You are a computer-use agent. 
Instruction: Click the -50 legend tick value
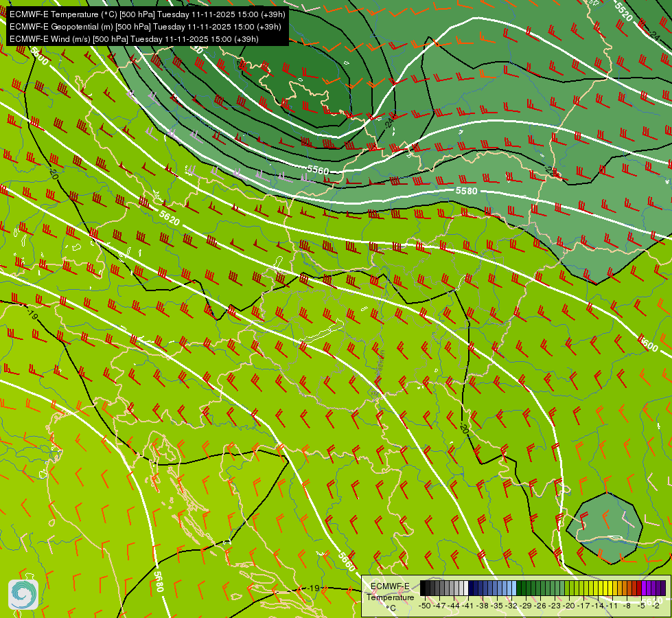[425, 606]
